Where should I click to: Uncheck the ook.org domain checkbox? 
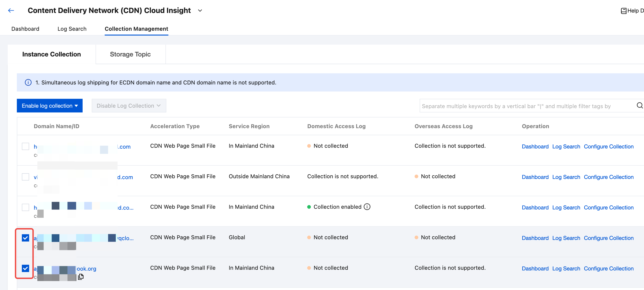[x=25, y=268]
